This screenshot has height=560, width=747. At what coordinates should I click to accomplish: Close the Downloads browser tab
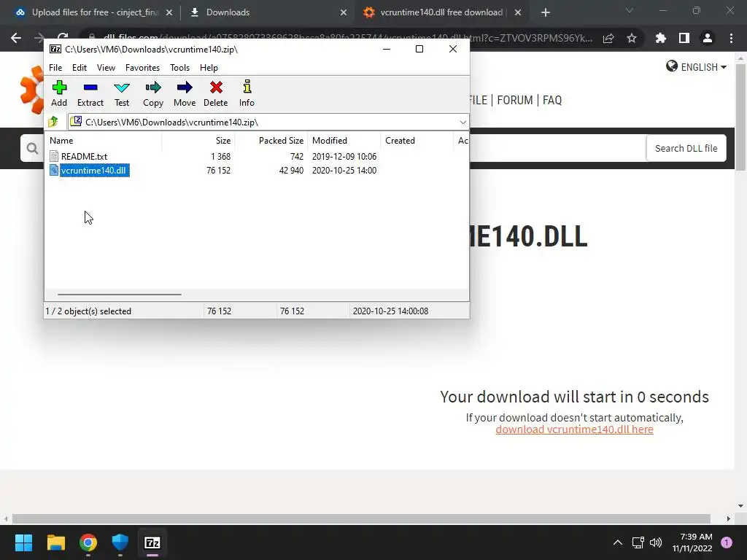(344, 12)
